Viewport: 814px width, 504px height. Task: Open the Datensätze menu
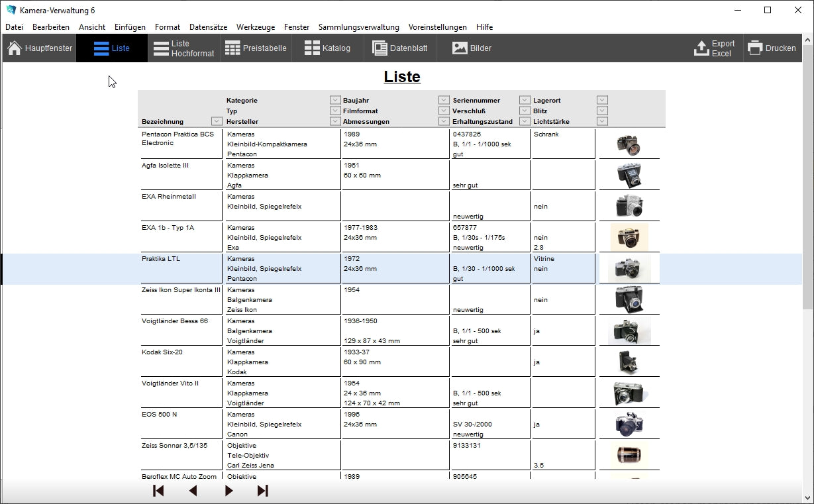coord(208,27)
